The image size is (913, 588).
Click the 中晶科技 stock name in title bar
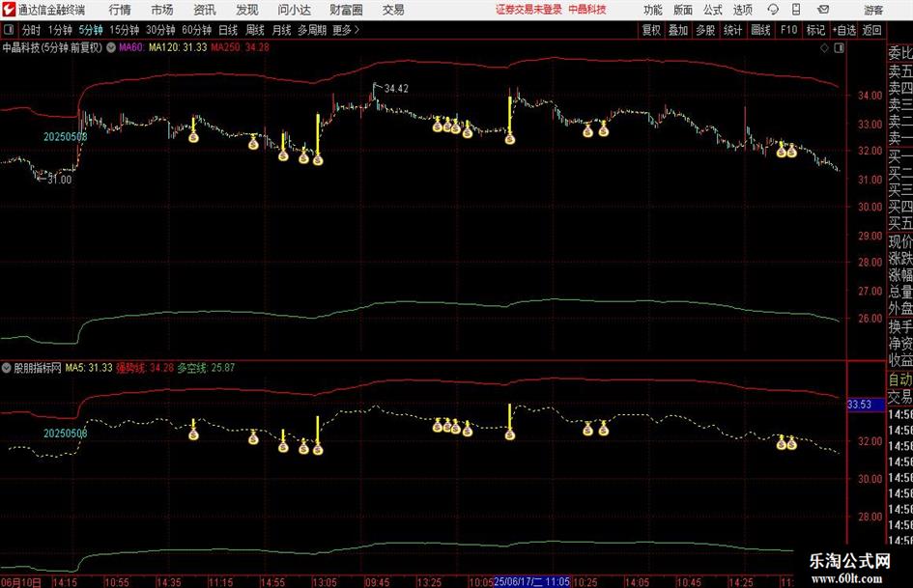[587, 10]
